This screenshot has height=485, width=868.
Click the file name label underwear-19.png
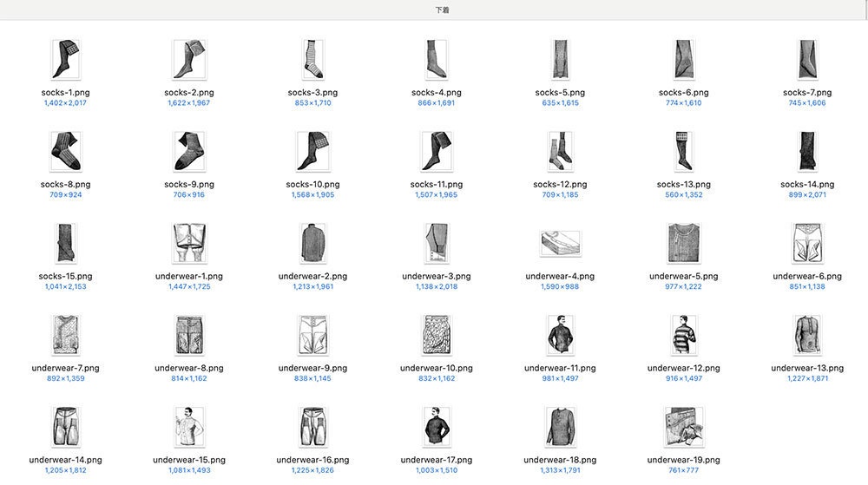pyautogui.click(x=684, y=460)
